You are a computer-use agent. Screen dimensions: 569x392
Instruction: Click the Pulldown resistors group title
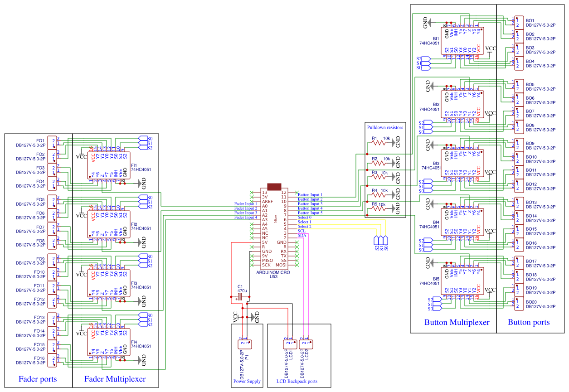pyautogui.click(x=385, y=127)
